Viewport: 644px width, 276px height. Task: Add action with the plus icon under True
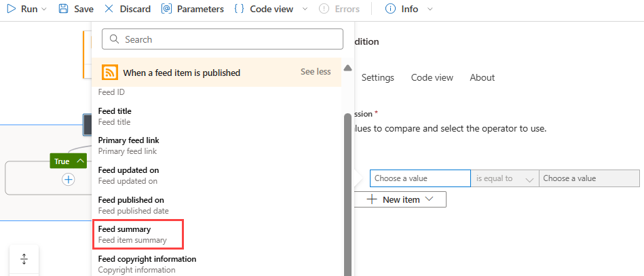click(x=68, y=180)
